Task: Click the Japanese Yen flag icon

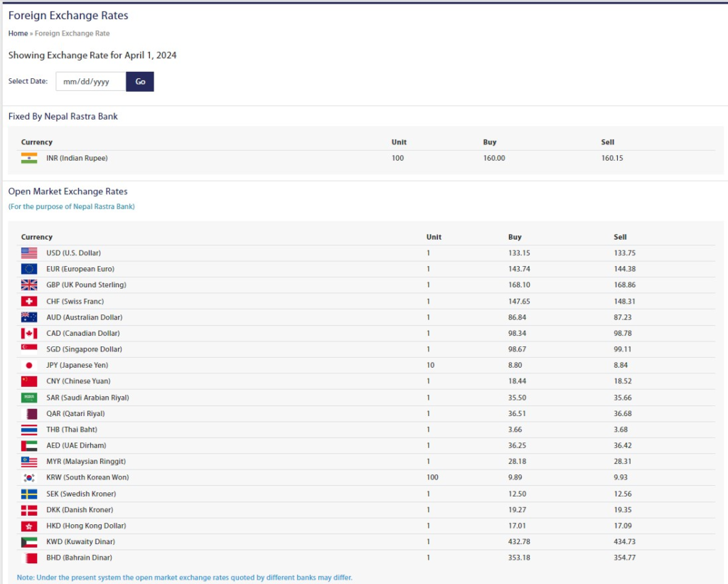Action: point(29,366)
